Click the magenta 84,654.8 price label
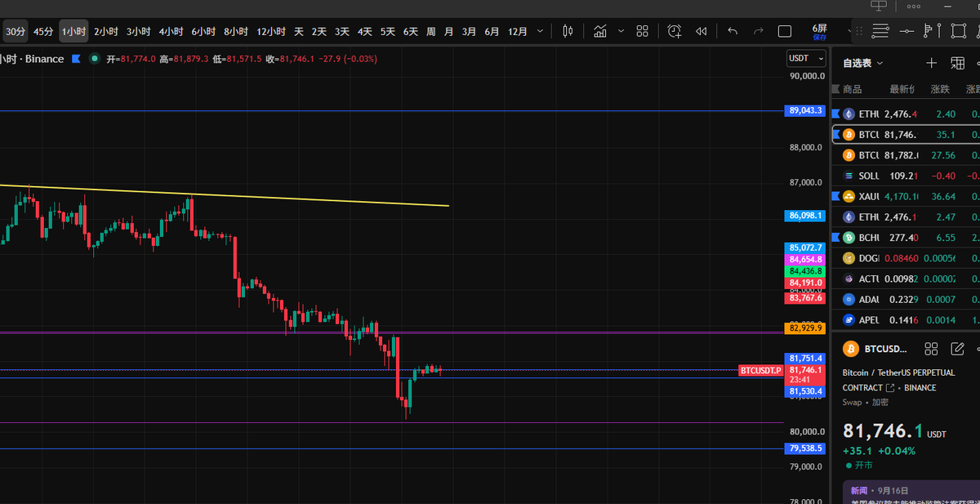The height and width of the screenshot is (504, 980). (806, 259)
